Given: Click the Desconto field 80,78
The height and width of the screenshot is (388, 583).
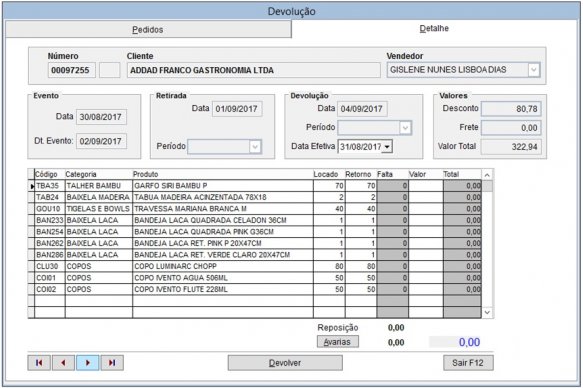Looking at the screenshot, I should point(511,109).
